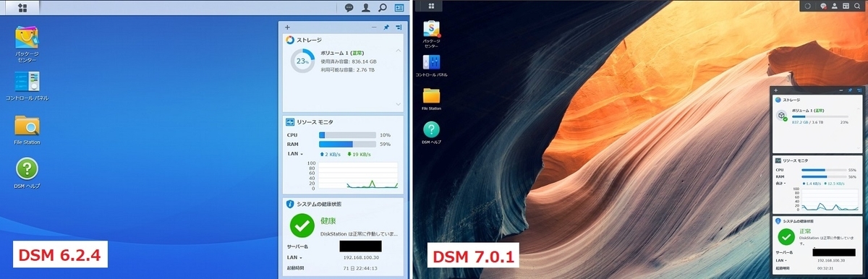Click '837.2 GB / 3.6 TB' in DSM 7.0.1
Image resolution: width=868 pixels, height=279 pixels.
[807, 122]
